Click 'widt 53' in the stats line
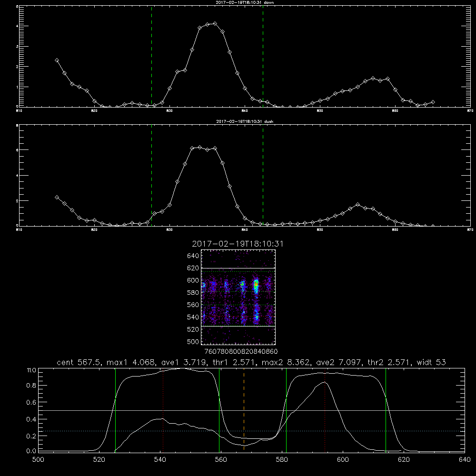476x476 pixels. (431, 362)
